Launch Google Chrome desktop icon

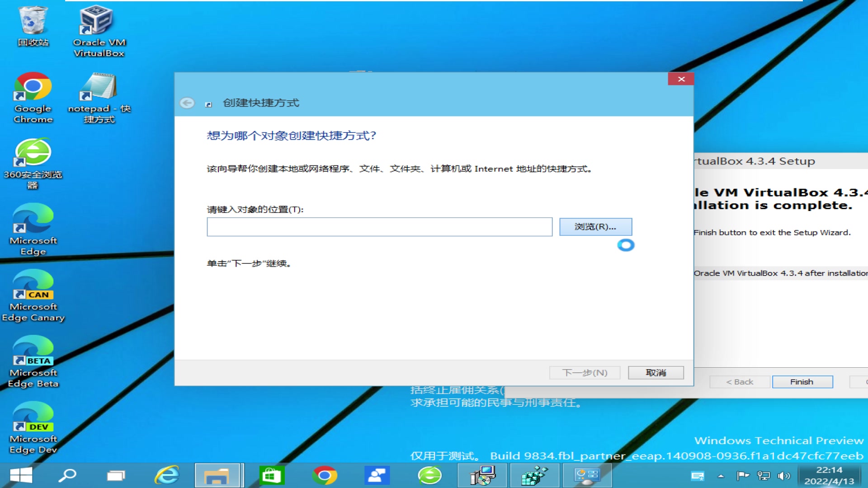click(32, 88)
